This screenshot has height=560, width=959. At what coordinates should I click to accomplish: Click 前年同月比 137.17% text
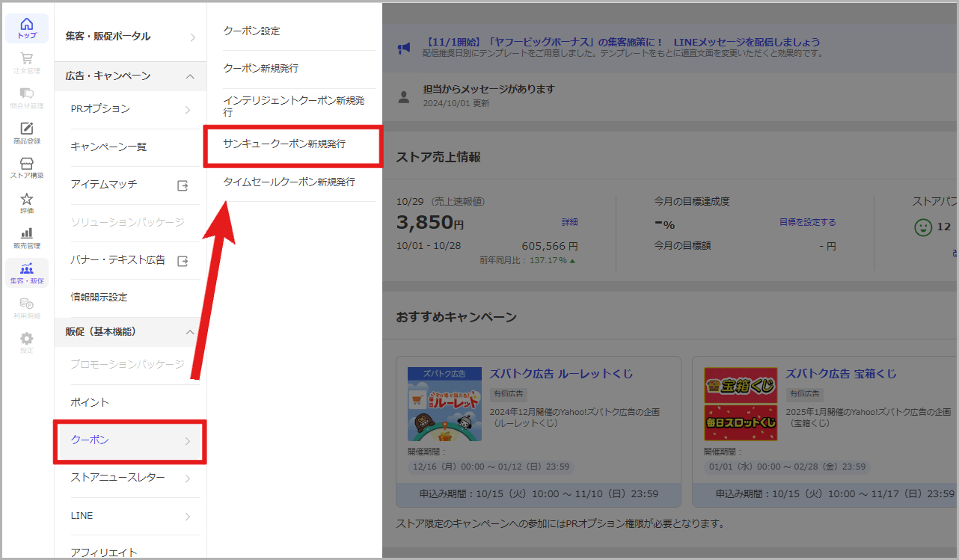coord(528,260)
